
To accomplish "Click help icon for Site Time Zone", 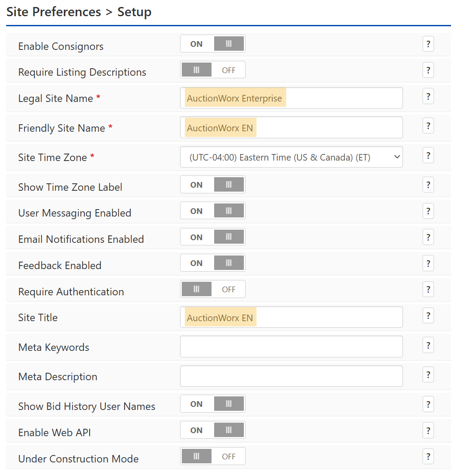I will pos(428,155).
